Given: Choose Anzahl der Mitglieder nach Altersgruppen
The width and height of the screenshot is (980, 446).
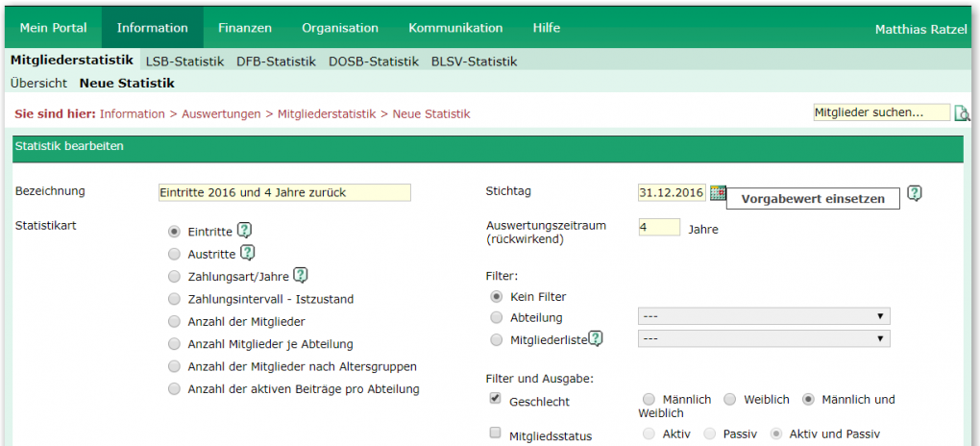Looking at the screenshot, I should (x=174, y=366).
